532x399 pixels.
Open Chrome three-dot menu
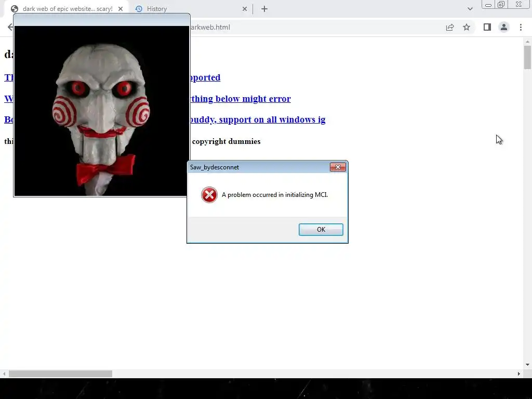(x=521, y=27)
